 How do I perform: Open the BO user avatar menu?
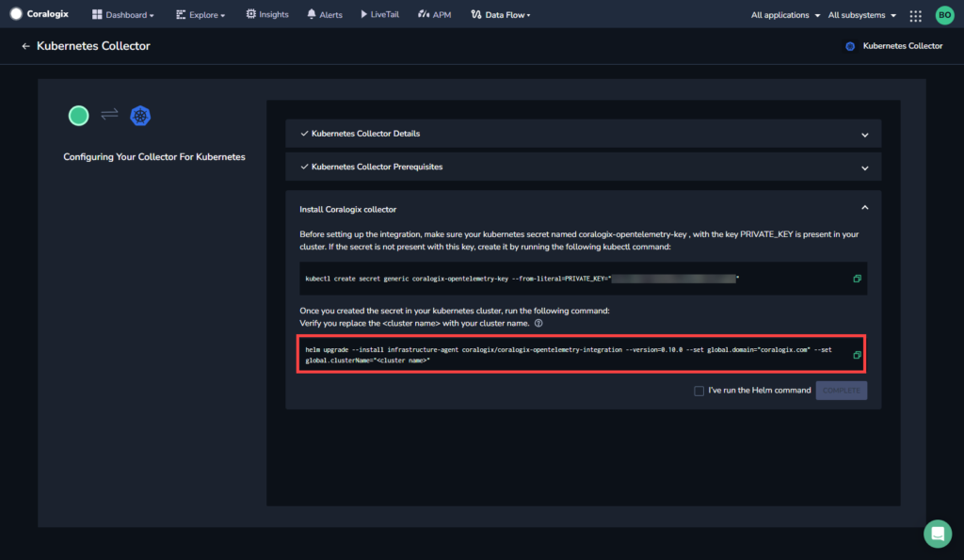945,15
